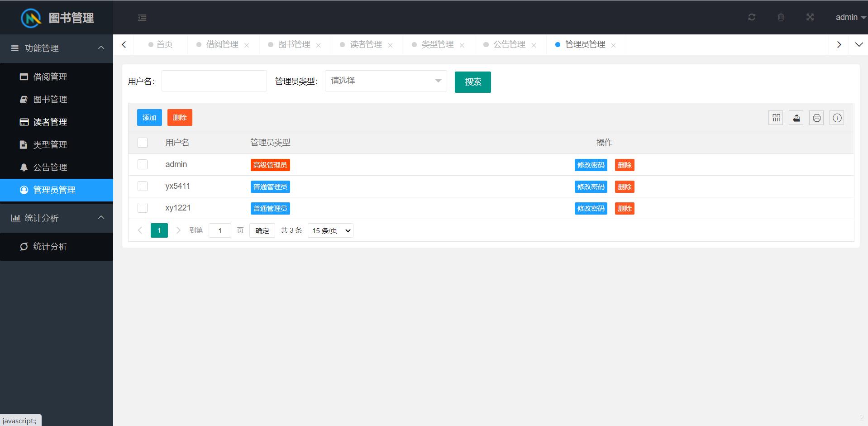Open 借阅管理 in the sidebar
The image size is (868, 426).
pyautogui.click(x=57, y=77)
